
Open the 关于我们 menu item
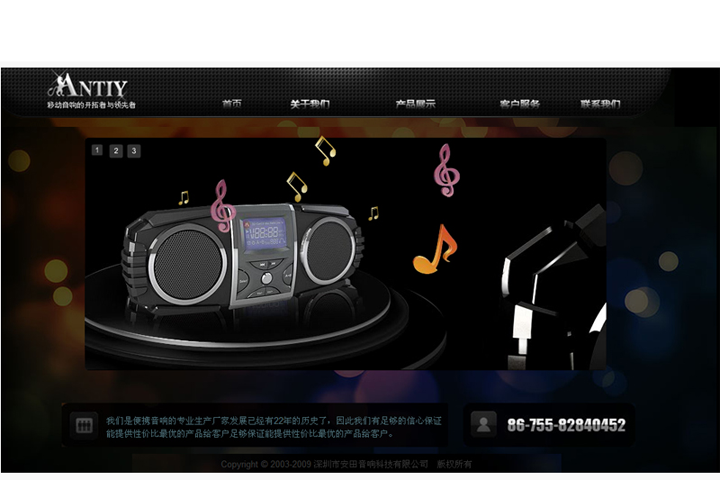coord(310,104)
